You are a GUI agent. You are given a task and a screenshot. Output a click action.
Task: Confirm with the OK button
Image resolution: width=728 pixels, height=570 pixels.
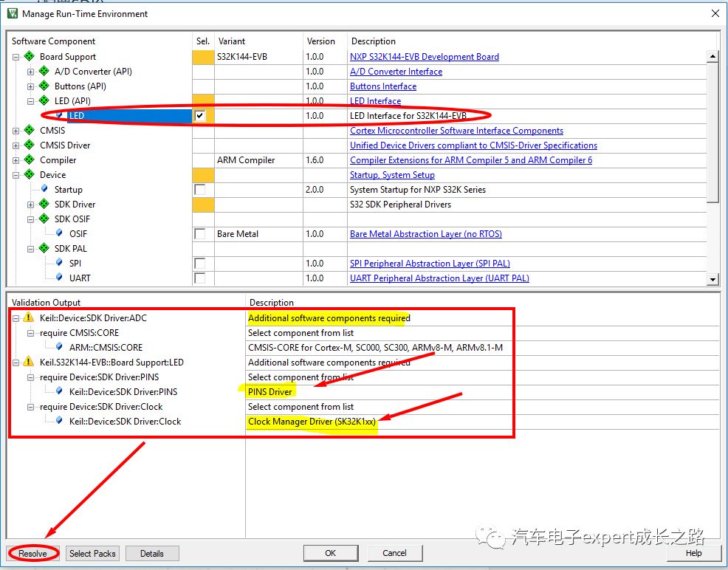pyautogui.click(x=331, y=553)
